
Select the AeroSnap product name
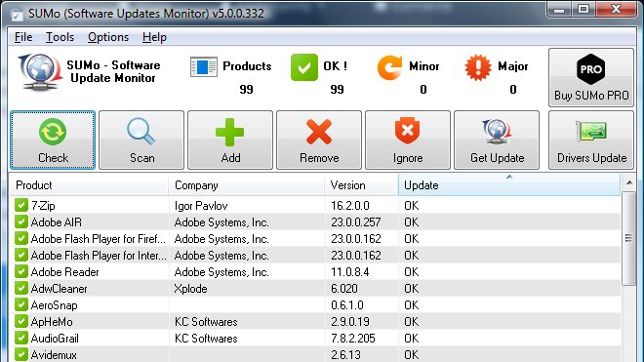point(55,305)
